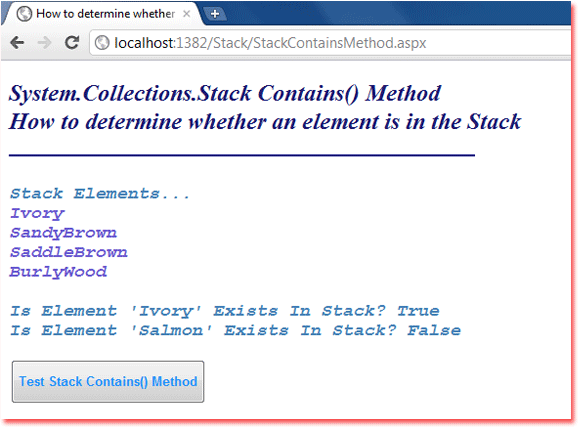Click the 'SandyBrown' stack element text
Image resolution: width=583 pixels, height=428 pixels.
point(63,233)
